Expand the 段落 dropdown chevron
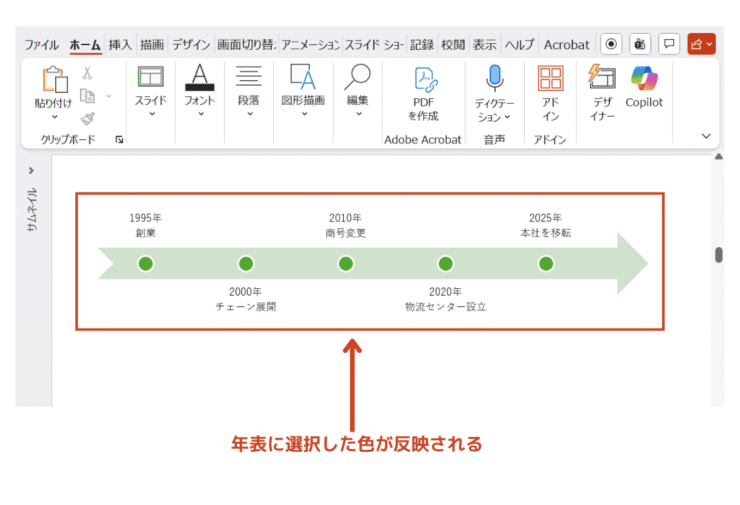 tap(250, 114)
